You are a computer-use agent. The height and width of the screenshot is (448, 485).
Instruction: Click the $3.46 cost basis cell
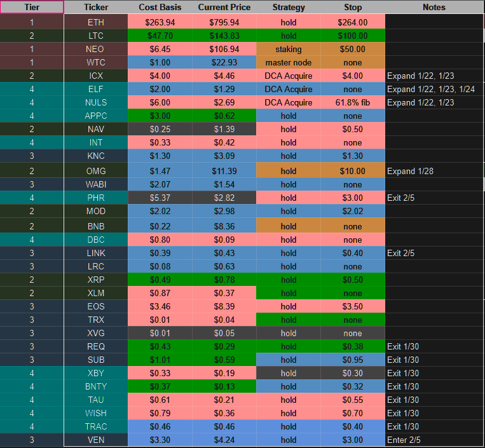pyautogui.click(x=160, y=306)
